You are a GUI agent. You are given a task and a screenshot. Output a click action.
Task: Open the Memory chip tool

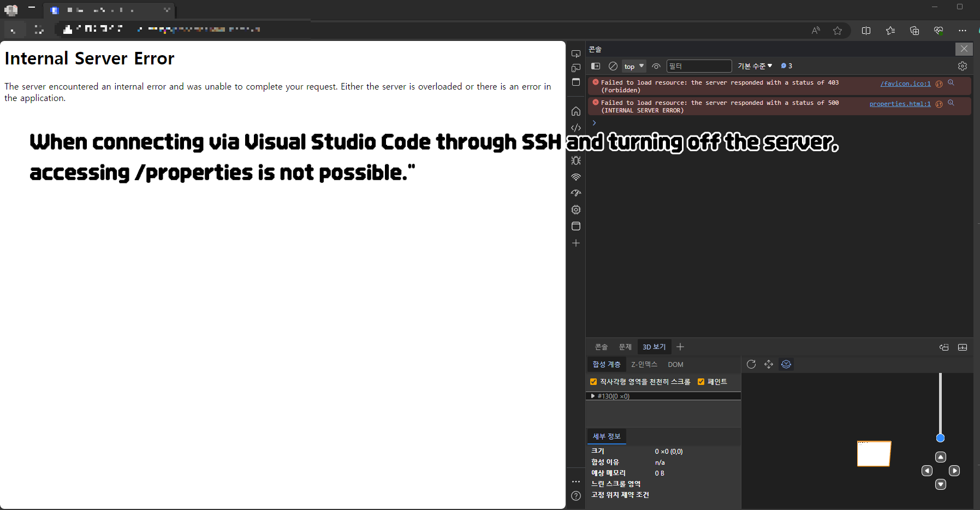pyautogui.click(x=575, y=210)
